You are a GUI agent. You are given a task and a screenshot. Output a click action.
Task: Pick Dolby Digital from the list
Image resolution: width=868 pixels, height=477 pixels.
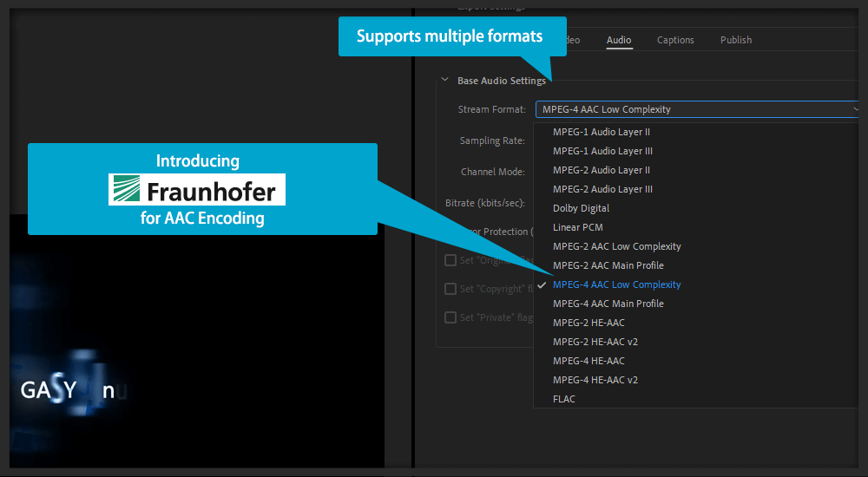581,209
